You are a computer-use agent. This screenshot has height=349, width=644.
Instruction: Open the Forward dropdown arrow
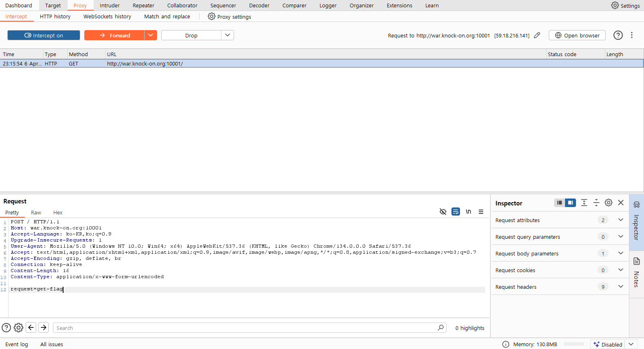pyautogui.click(x=151, y=35)
